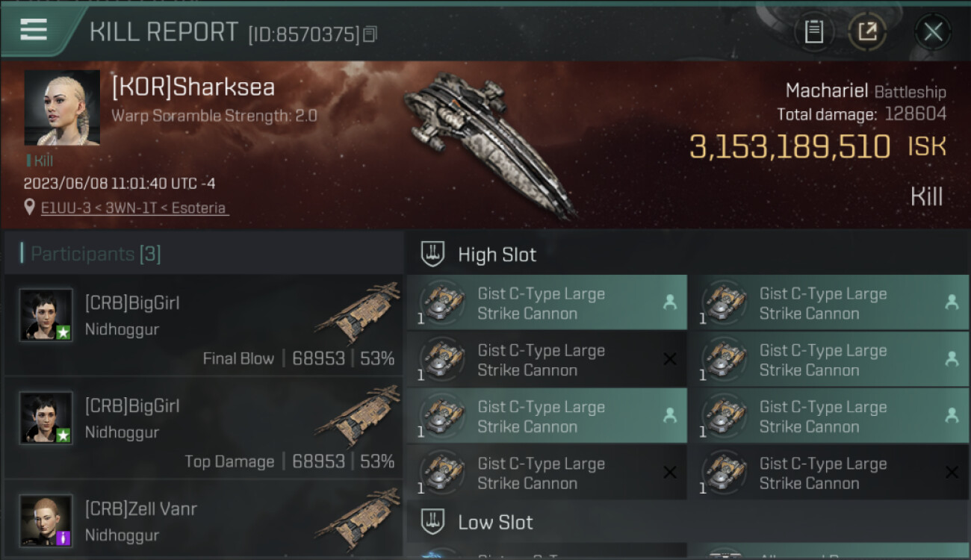The width and height of the screenshot is (971, 560).
Task: Click the High Slot section icon
Action: 432,255
